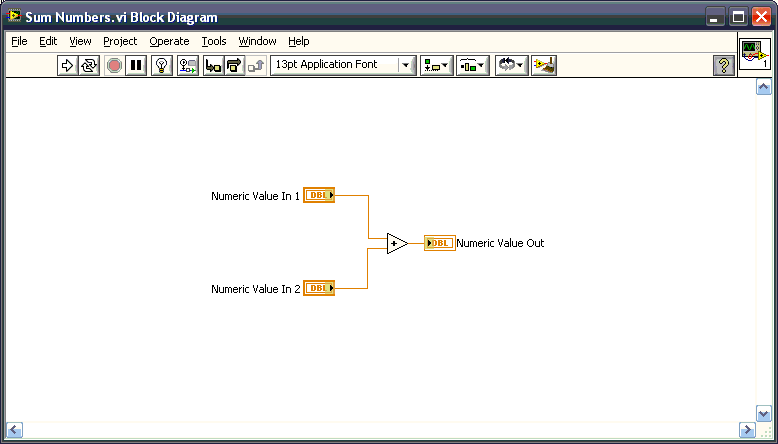Viewport: 778px width, 444px height.
Task: Toggle Highlight Execution light bulb
Action: [x=161, y=65]
